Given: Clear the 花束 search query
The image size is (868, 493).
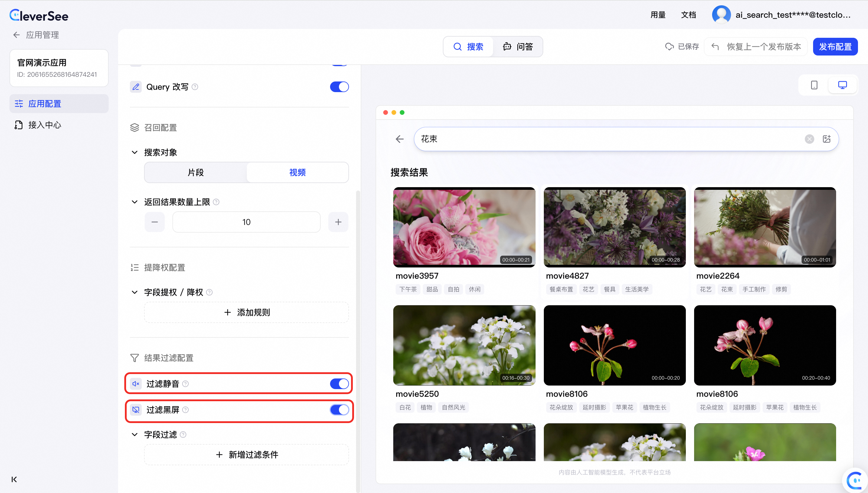Looking at the screenshot, I should click(810, 139).
